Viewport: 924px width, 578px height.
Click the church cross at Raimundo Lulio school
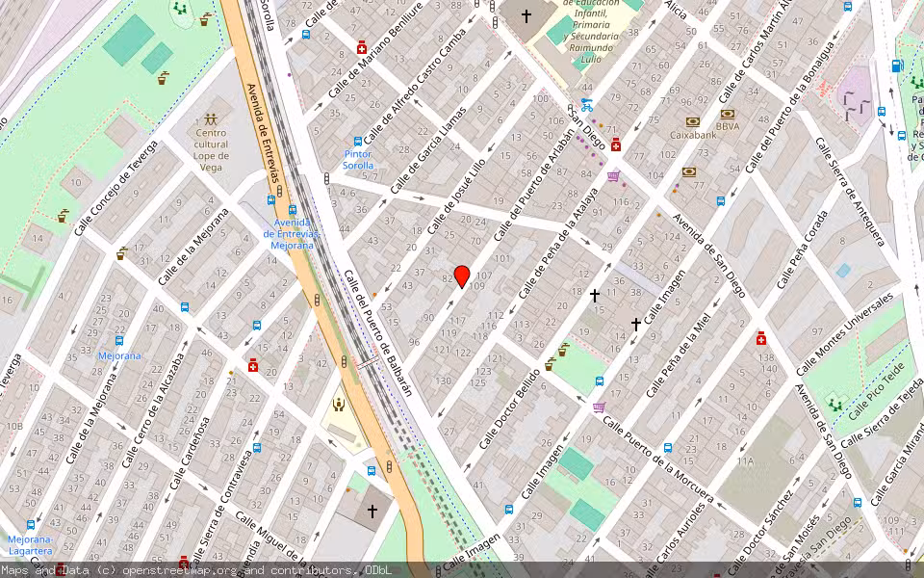[526, 16]
